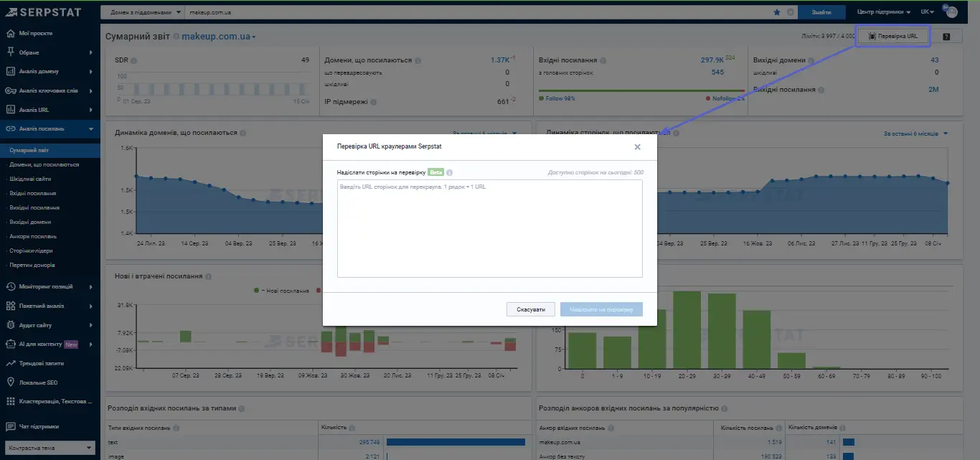980x460 pixels.
Task: Open Мої проєкти home icon
Action: click(10, 33)
